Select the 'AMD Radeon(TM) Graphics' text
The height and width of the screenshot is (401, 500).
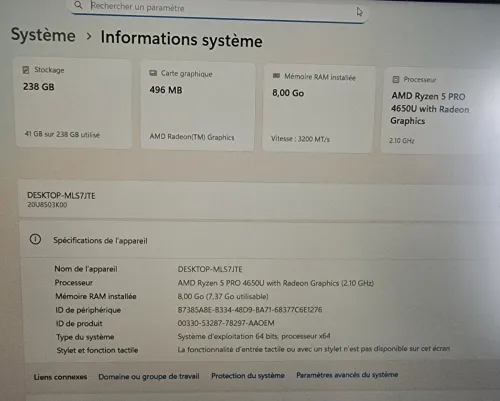click(x=192, y=137)
